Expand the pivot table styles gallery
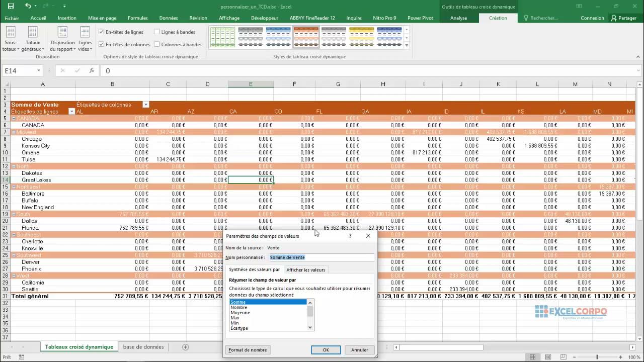This screenshot has height=362, width=644. 407,46
